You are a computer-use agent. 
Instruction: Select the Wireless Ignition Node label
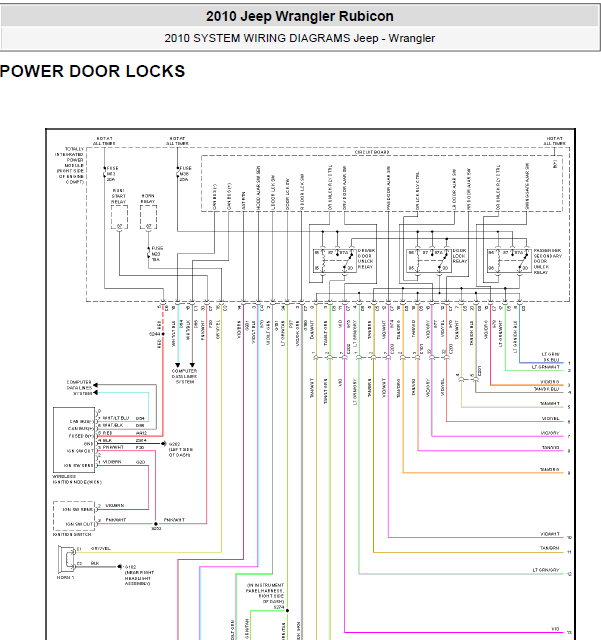pos(77,479)
